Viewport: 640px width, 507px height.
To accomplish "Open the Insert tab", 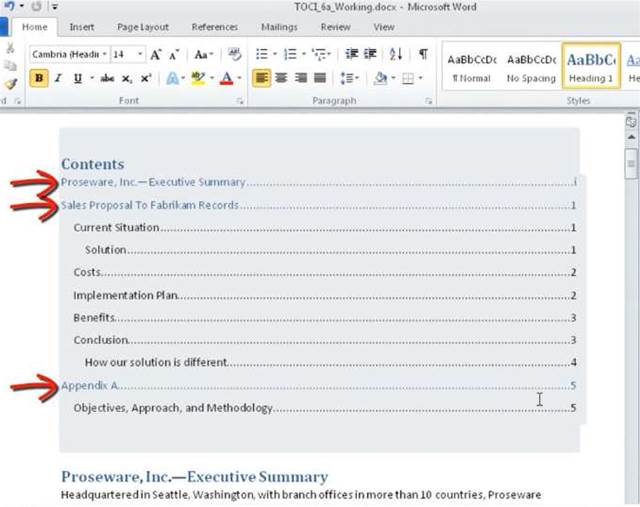I will tap(82, 27).
